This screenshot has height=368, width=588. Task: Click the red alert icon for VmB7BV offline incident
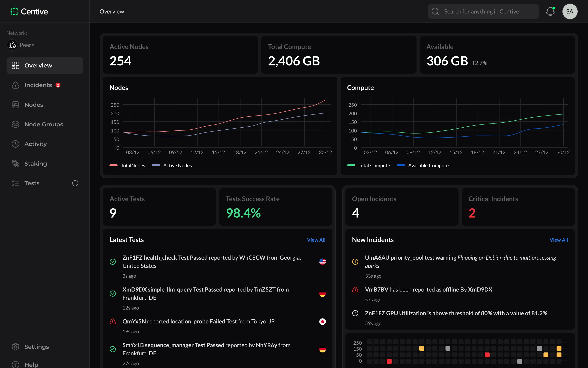[355, 290]
